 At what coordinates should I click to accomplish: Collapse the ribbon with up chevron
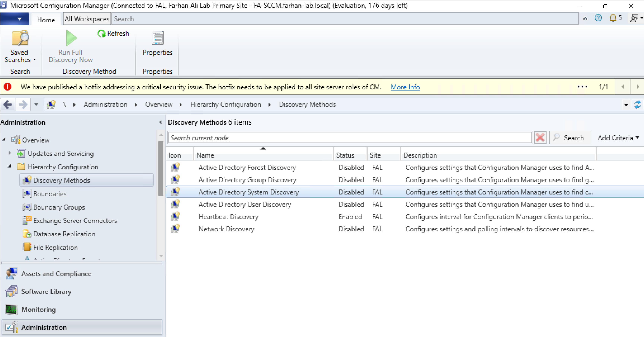click(585, 18)
